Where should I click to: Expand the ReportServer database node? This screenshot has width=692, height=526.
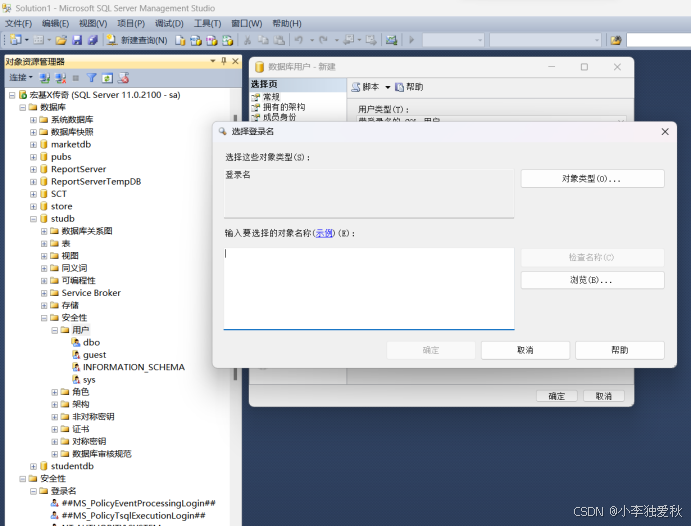34,169
